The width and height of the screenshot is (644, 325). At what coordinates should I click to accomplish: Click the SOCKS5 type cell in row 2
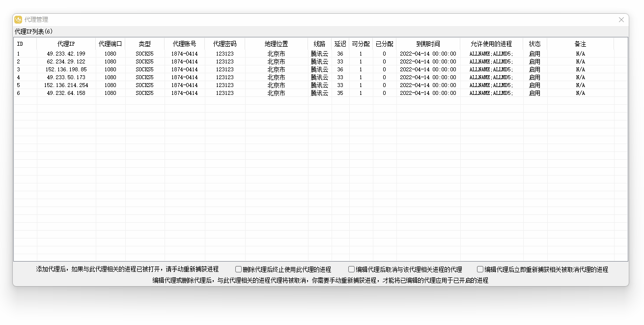click(145, 61)
